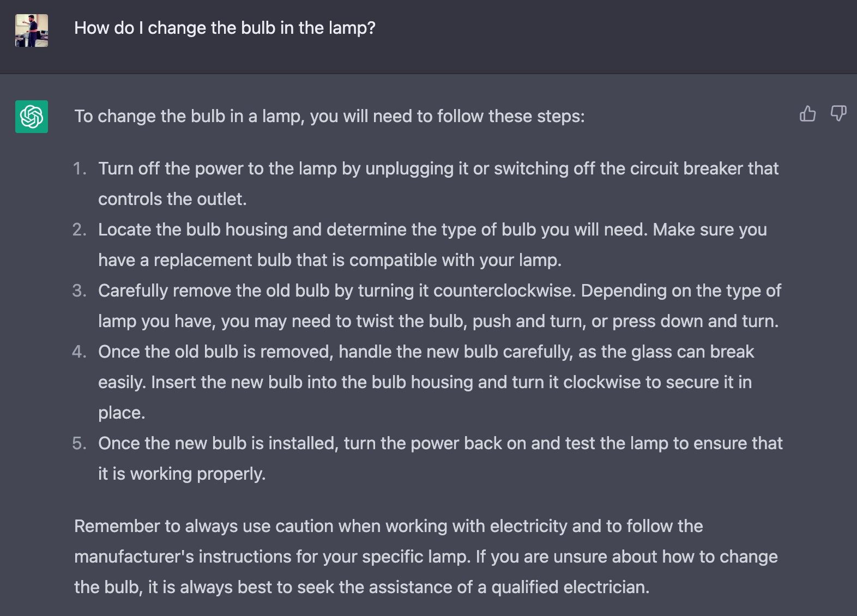Click the paragraph starting 'Remember to always use caution'
The width and height of the screenshot is (857, 616).
[x=426, y=557]
